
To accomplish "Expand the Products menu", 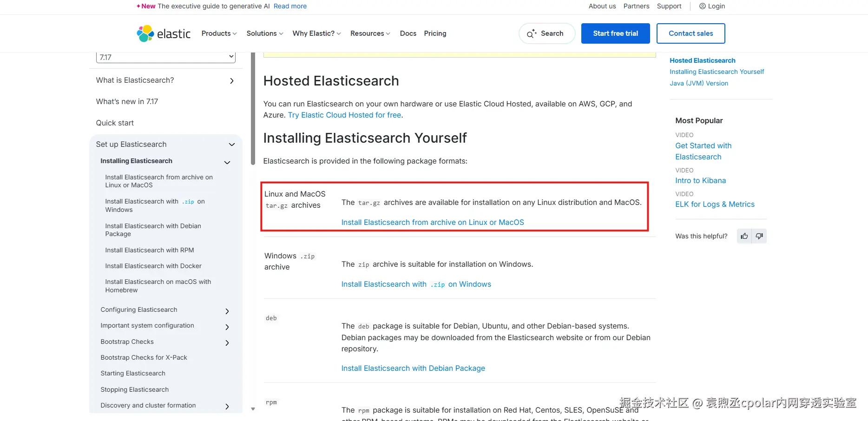I will tap(219, 33).
